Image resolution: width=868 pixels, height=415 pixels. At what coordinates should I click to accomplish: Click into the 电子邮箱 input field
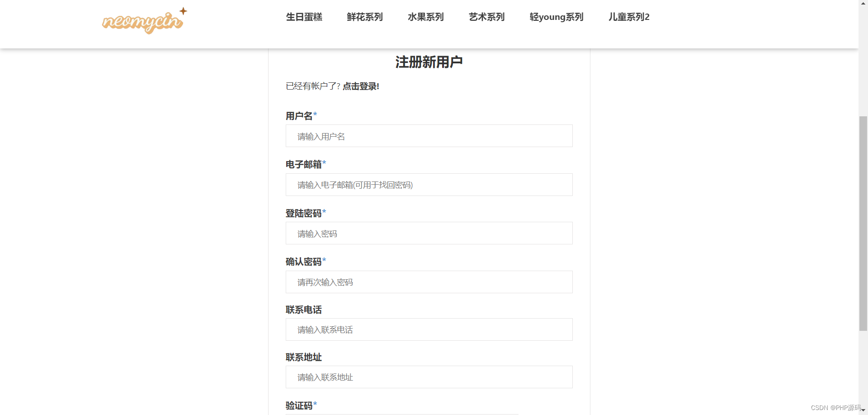click(x=429, y=185)
